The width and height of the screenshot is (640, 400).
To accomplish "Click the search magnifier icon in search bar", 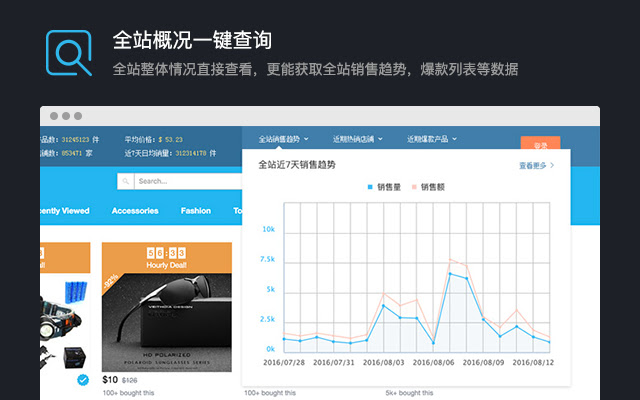I will 127,181.
